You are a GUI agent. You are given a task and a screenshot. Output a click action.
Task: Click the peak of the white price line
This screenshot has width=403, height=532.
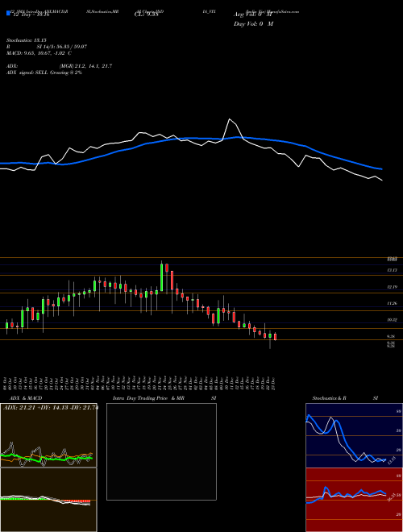pyautogui.click(x=230, y=119)
